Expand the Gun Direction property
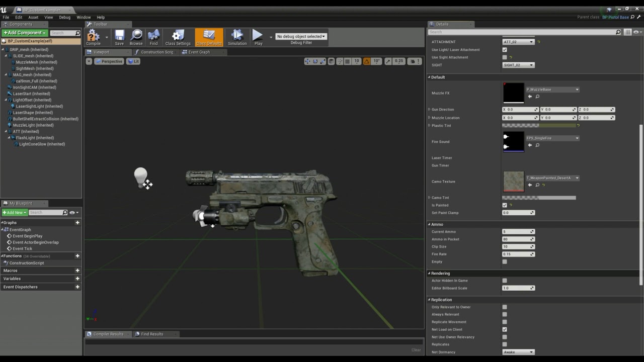The height and width of the screenshot is (362, 644). pyautogui.click(x=429, y=110)
